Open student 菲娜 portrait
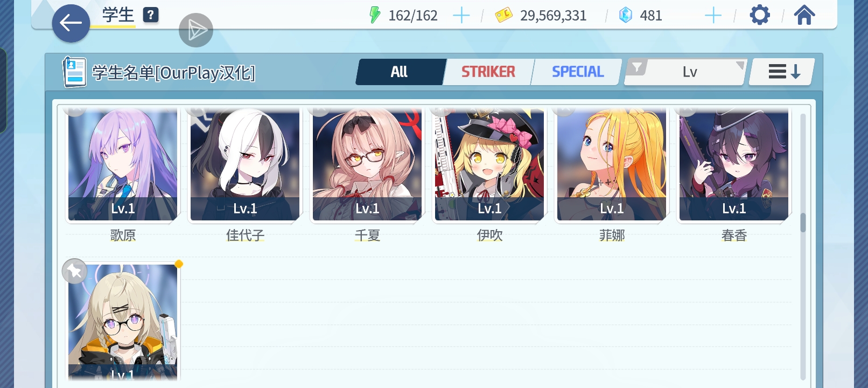This screenshot has height=388, width=868. coord(612,164)
